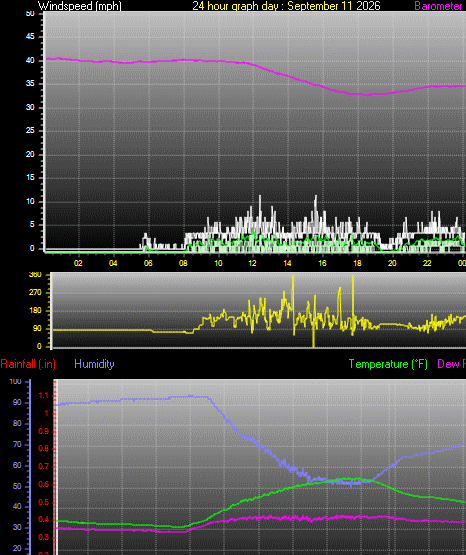Click the magenta 'Barometer' label
The width and height of the screenshot is (466, 555).
point(438,6)
